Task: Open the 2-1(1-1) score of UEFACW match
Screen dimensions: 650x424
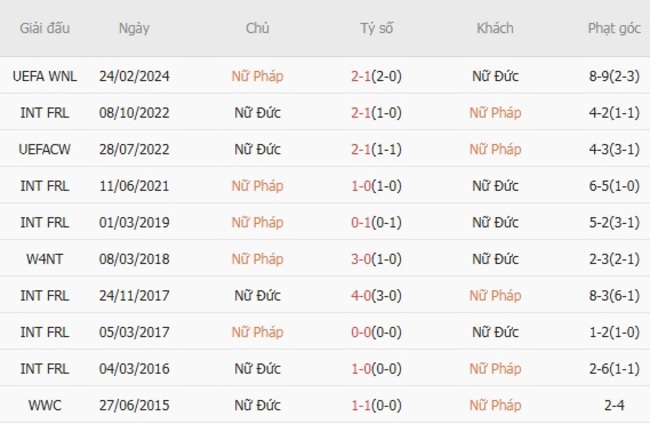Action: point(377,149)
